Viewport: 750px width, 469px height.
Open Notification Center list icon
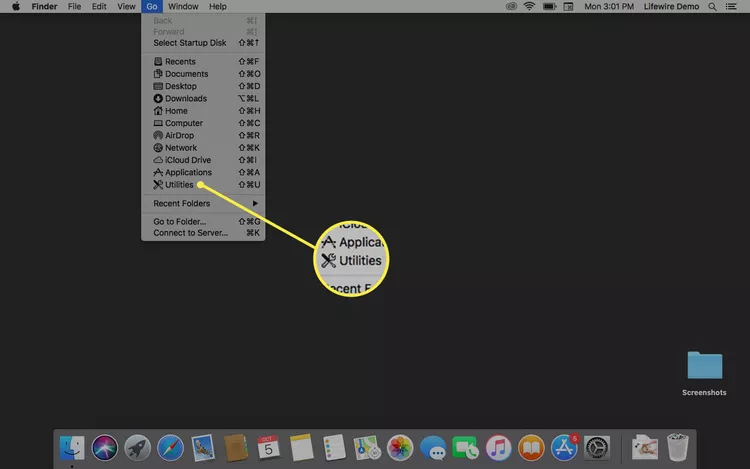click(x=731, y=7)
